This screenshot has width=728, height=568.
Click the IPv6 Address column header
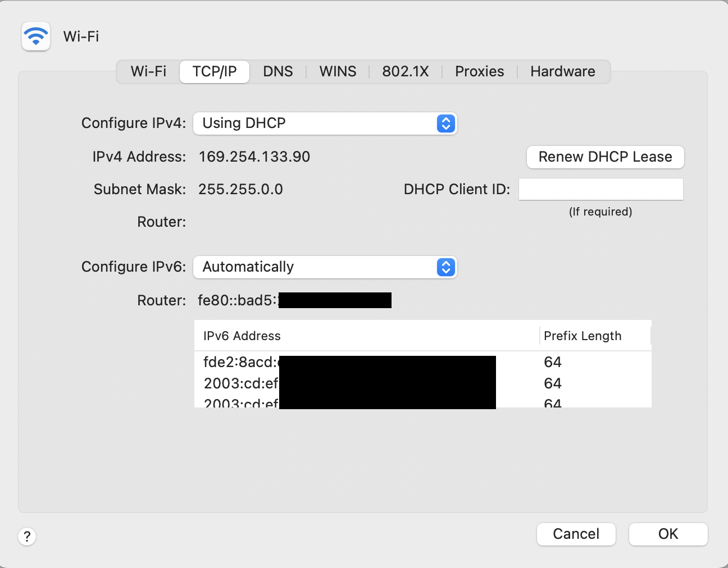(367, 336)
